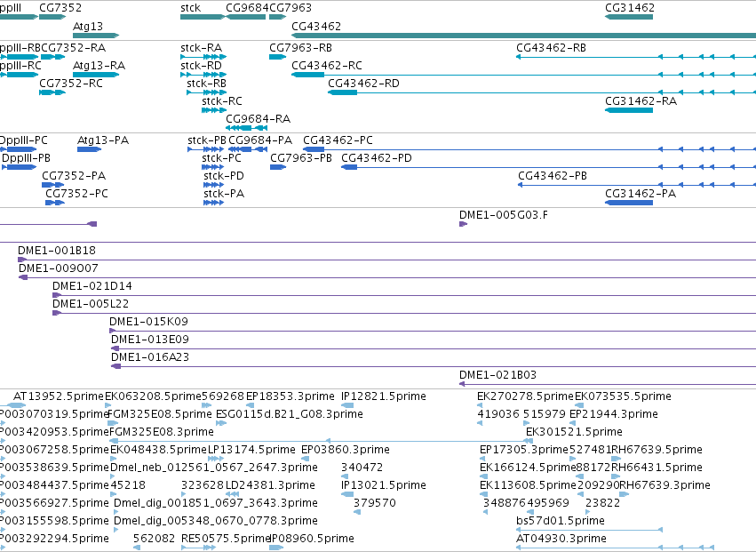
Task: Select transcript label stck-RA
Action: tap(201, 48)
